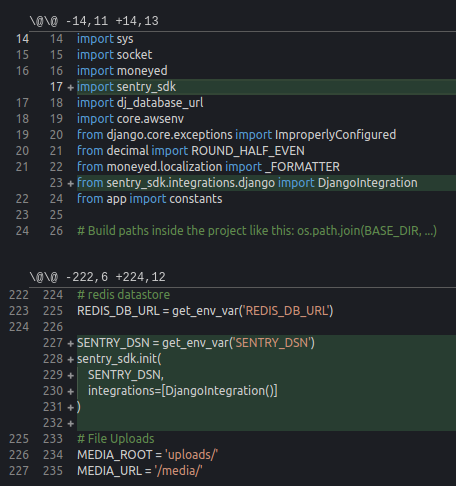Click the line 'import core.awsenv'

pyautogui.click(x=130, y=119)
